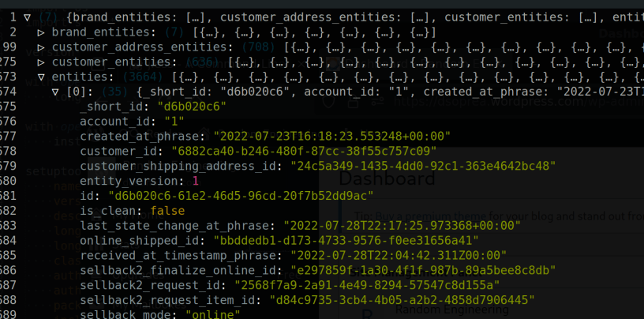Expand the customer_address_entities array triangle

[x=42, y=47]
